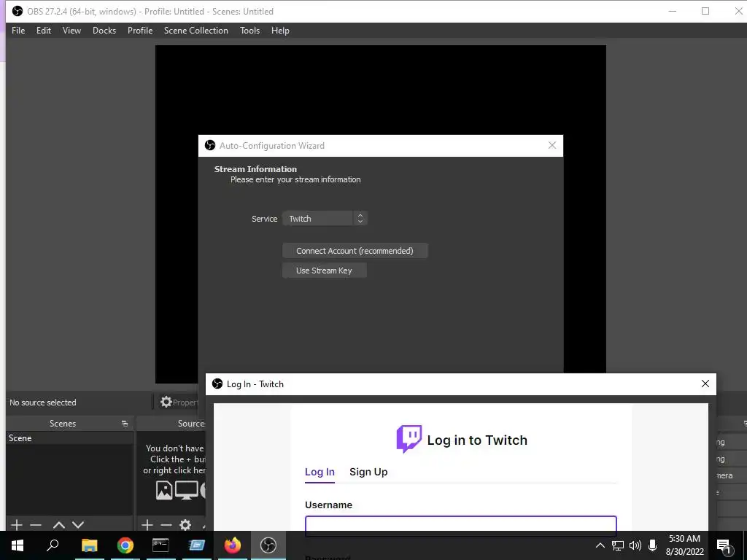This screenshot has width=747, height=560.
Task: Open Command Prompt from the taskbar
Action: coord(160,545)
